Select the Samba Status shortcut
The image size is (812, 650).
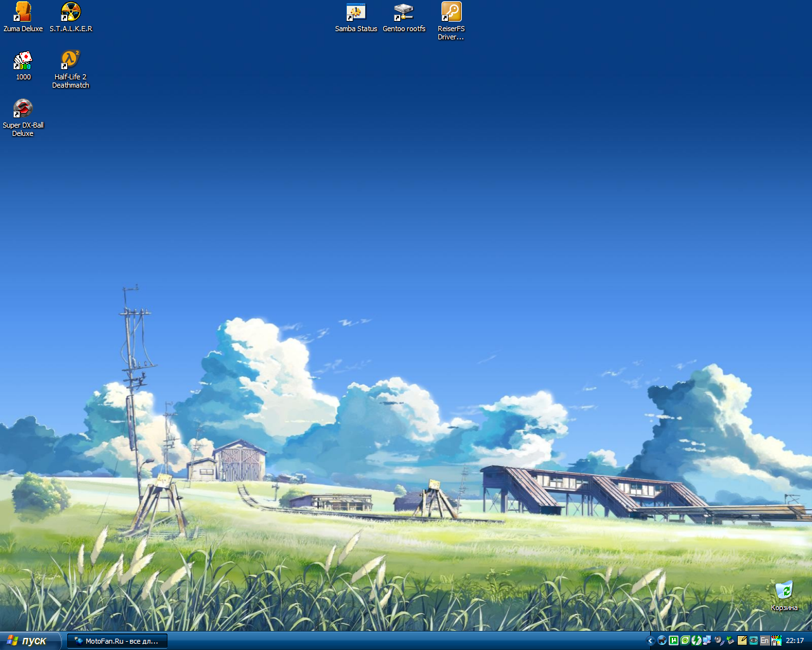[x=356, y=17]
